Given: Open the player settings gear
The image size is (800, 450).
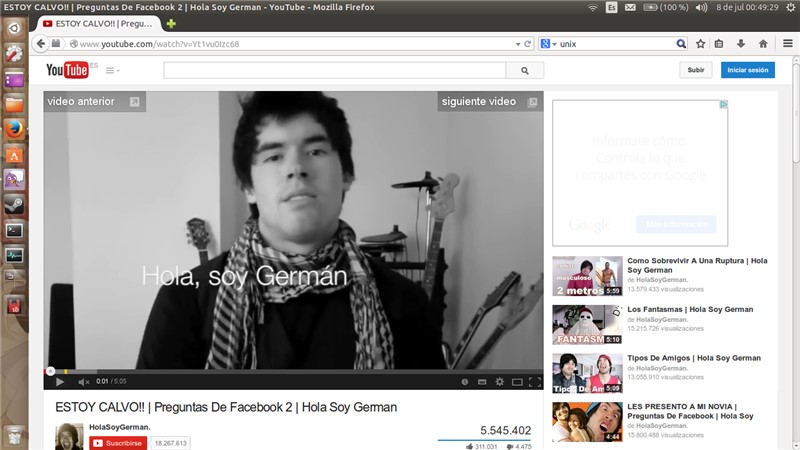Looking at the screenshot, I should click(499, 382).
